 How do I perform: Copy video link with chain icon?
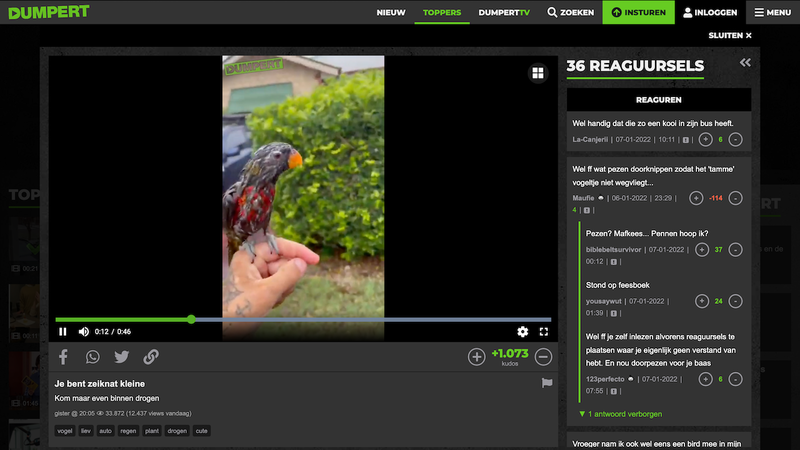pos(151,357)
